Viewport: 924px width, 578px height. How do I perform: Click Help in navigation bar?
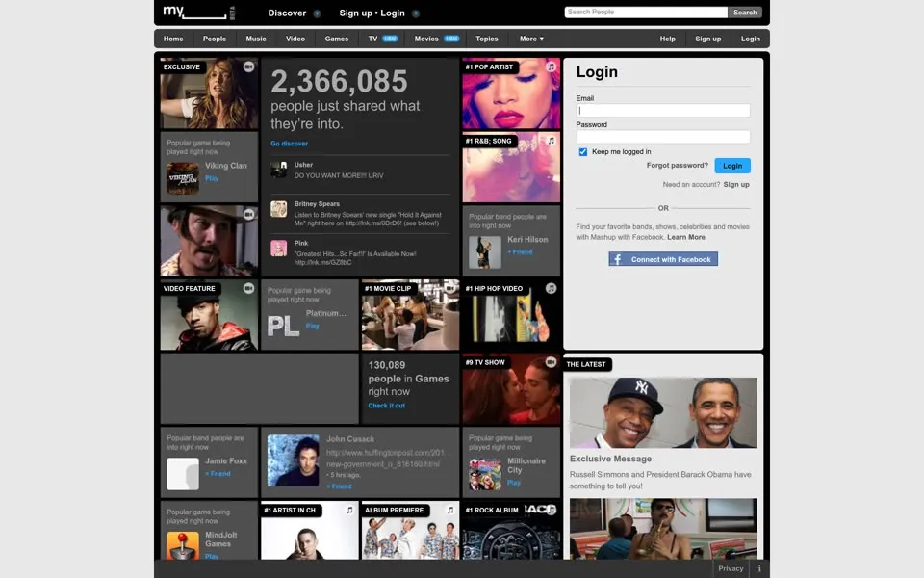(x=668, y=39)
